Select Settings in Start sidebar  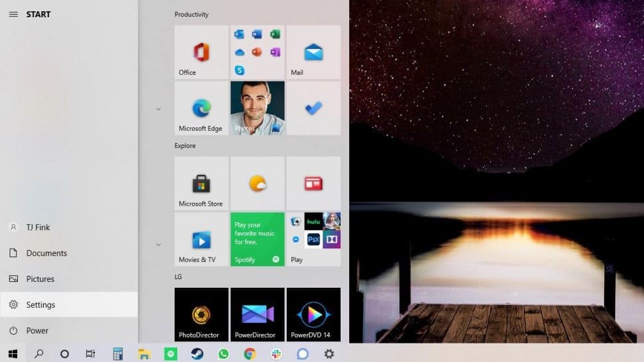[69, 304]
